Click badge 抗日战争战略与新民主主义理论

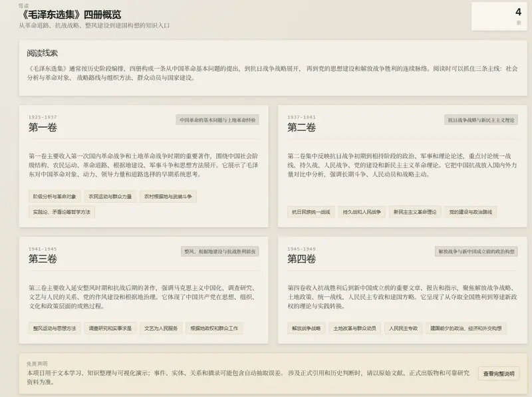481,120
